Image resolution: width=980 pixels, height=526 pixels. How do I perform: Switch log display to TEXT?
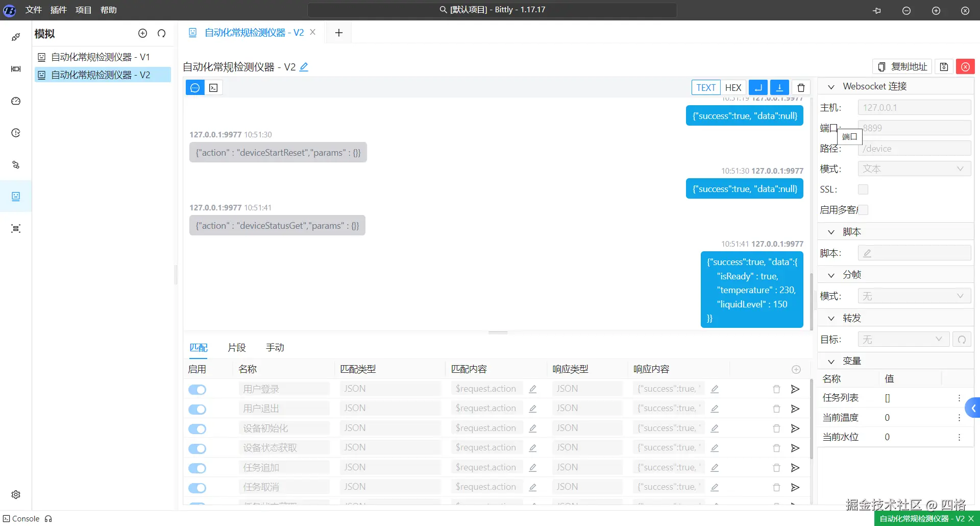pyautogui.click(x=706, y=88)
